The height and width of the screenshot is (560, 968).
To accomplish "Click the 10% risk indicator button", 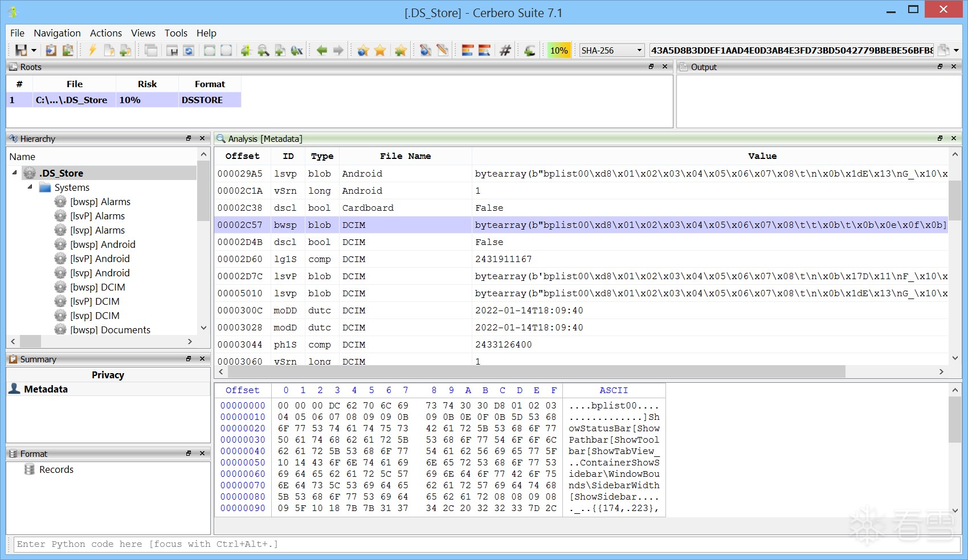I will (x=558, y=51).
